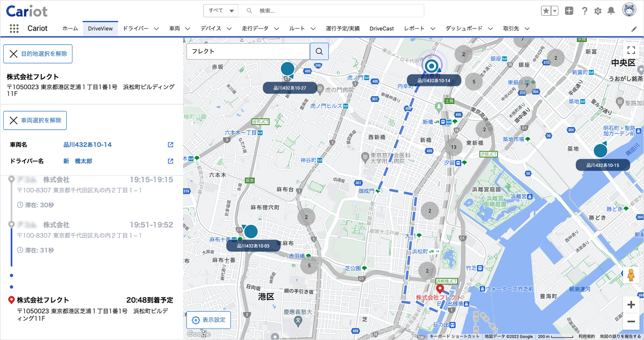Toggle fullscreen map view

click(631, 50)
